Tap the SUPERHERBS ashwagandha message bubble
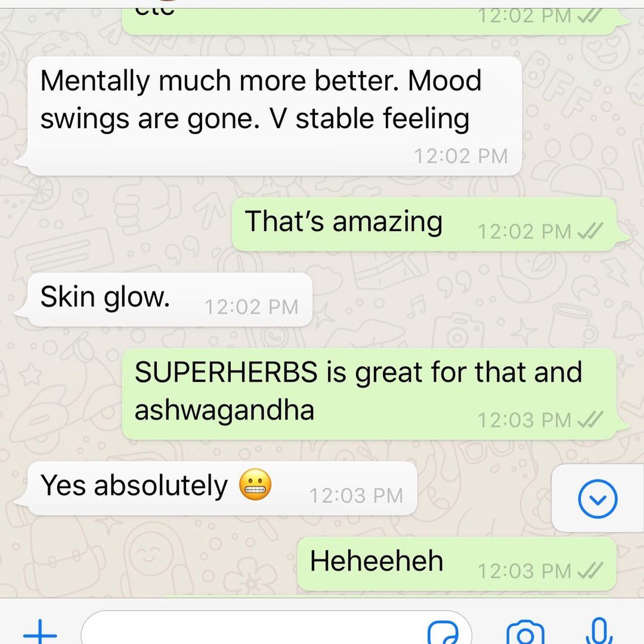This screenshot has height=644, width=644. pyautogui.click(x=369, y=394)
